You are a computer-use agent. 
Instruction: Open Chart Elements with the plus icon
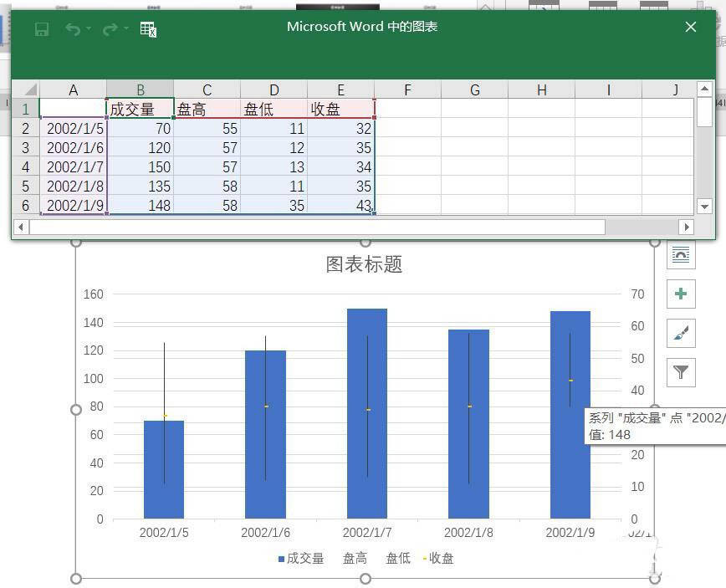point(682,294)
